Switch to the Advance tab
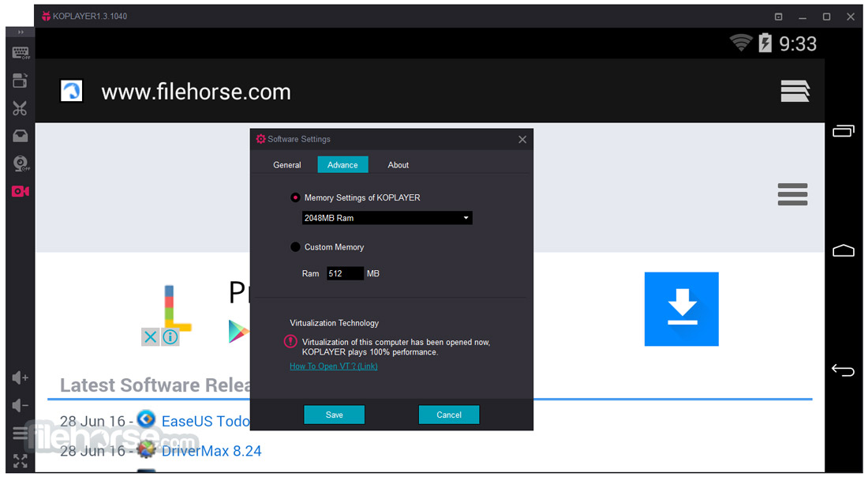The width and height of the screenshot is (868, 477). (342, 164)
